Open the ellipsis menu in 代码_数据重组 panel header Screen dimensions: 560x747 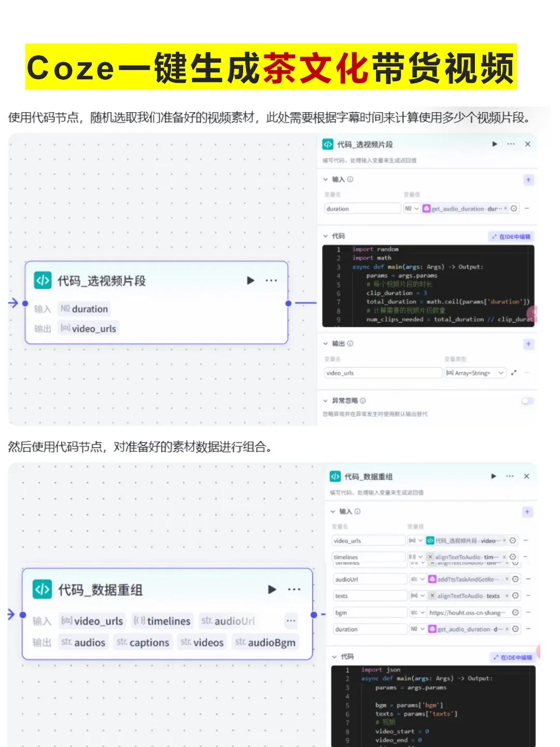pos(510,476)
